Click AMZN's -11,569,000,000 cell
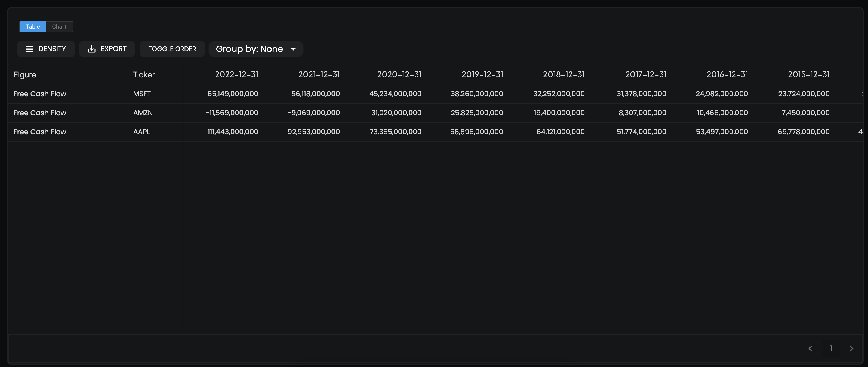 tap(232, 113)
